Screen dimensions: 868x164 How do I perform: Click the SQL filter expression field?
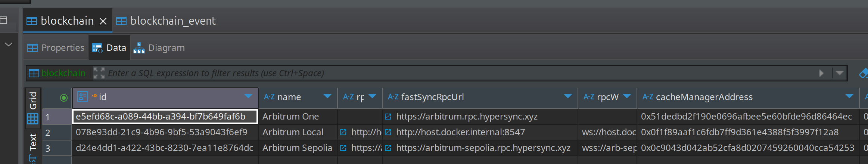coord(459,73)
